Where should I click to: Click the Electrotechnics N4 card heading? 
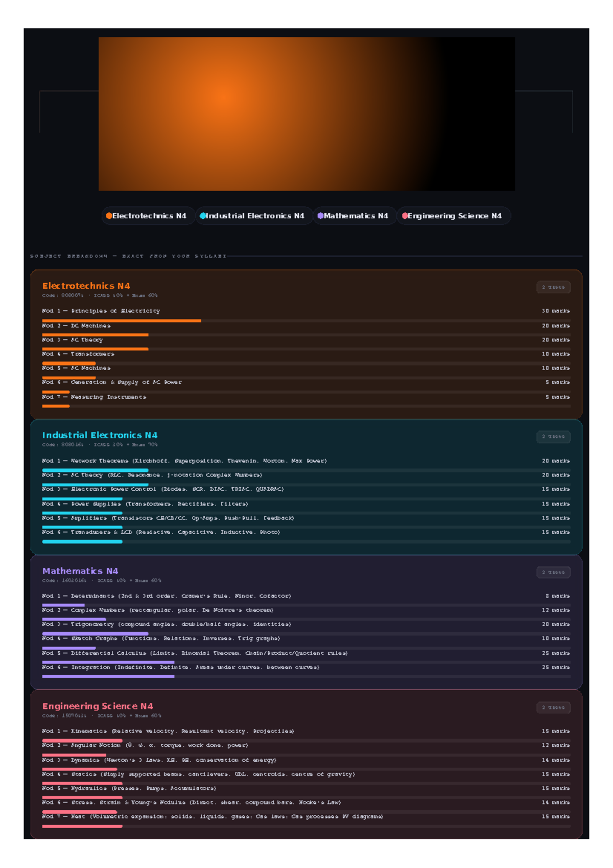(86, 286)
